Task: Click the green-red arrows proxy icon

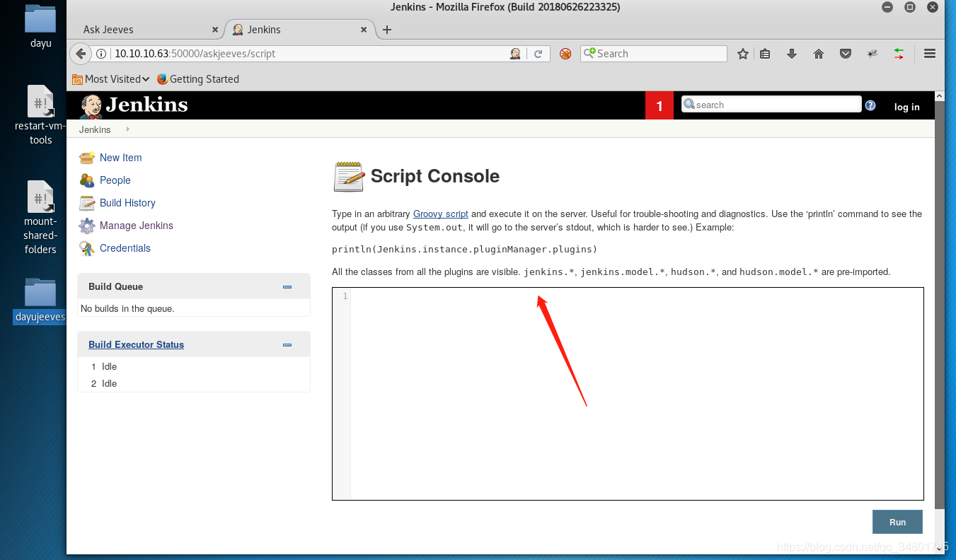Action: pyautogui.click(x=899, y=54)
